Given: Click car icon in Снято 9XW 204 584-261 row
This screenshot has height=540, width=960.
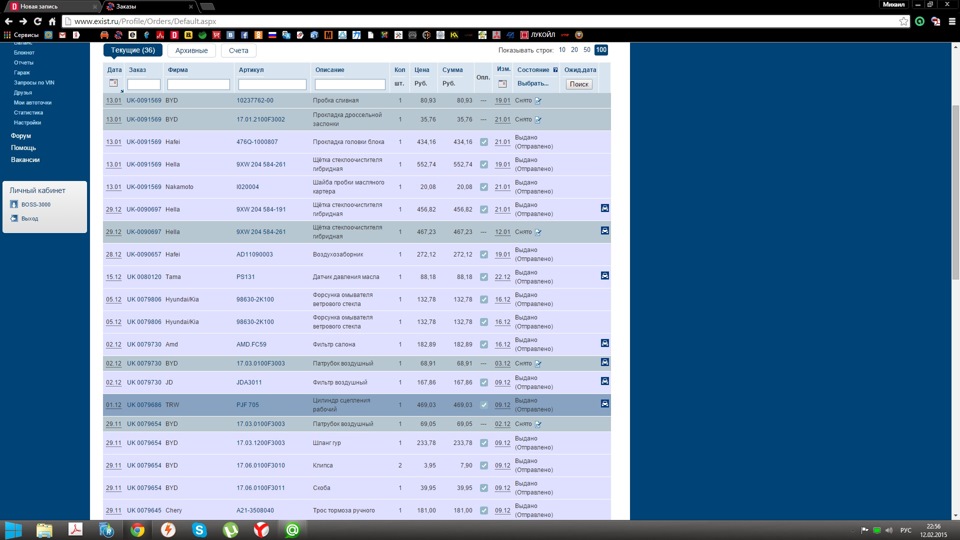Looking at the screenshot, I should click(604, 231).
